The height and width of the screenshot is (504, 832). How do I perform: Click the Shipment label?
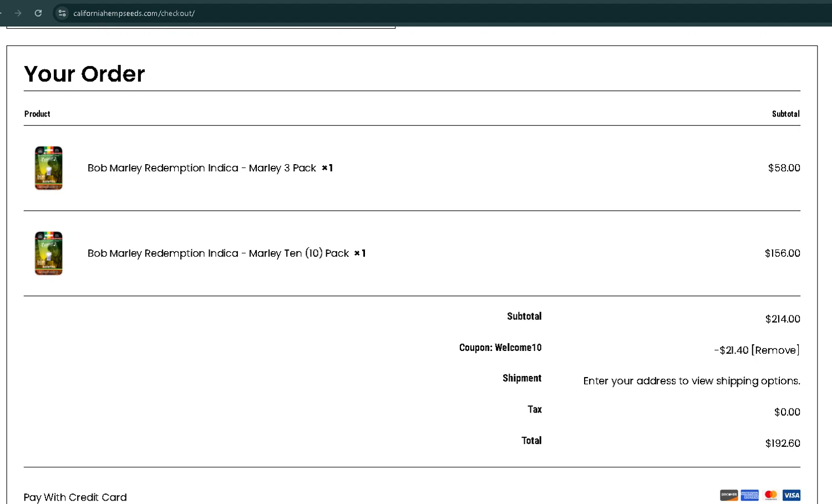pos(522,378)
